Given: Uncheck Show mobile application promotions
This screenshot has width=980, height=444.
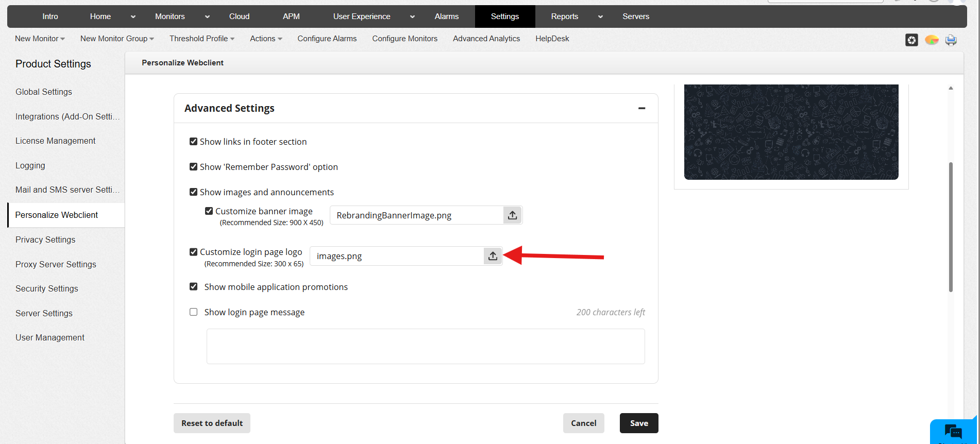Looking at the screenshot, I should [x=194, y=286].
